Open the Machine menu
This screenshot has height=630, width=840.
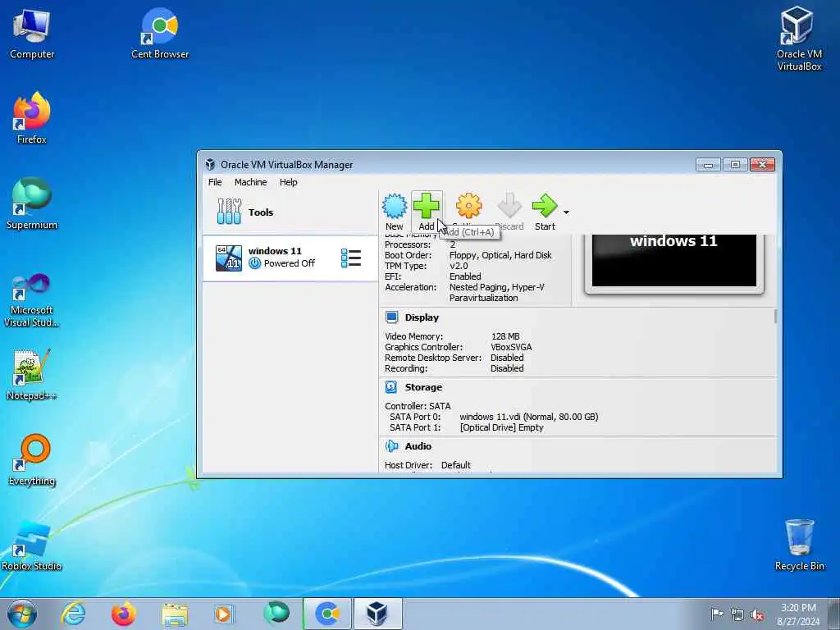(250, 182)
